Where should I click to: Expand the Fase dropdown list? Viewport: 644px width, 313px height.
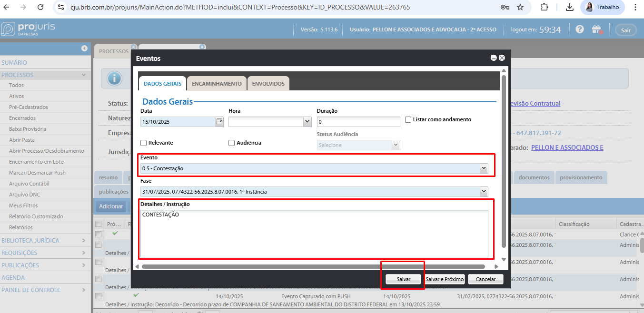484,192
